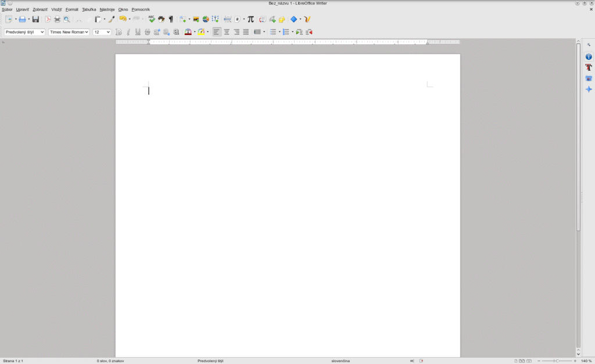The width and height of the screenshot is (595, 364).
Task: Expand the Insert Field dropdown arrow
Action: click(243, 19)
